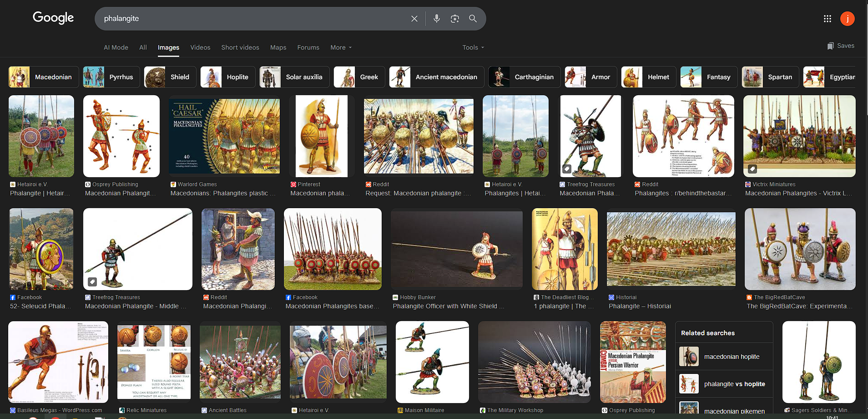Open The BigRedBatCave: Experimenta title link

800,306
